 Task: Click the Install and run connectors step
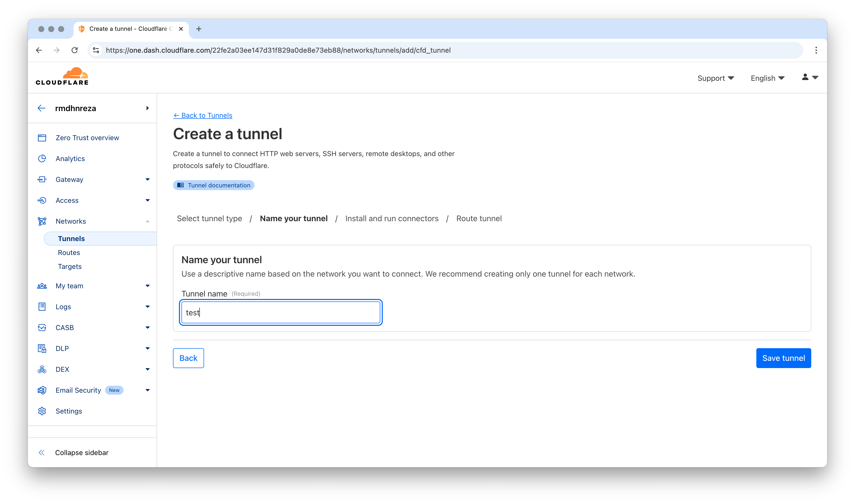point(392,218)
